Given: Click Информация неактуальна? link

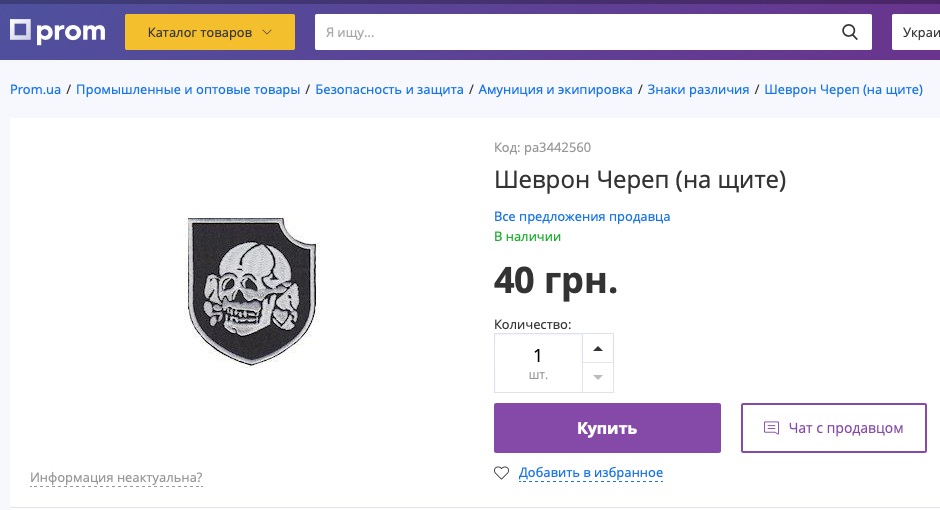Looking at the screenshot, I should 116,478.
